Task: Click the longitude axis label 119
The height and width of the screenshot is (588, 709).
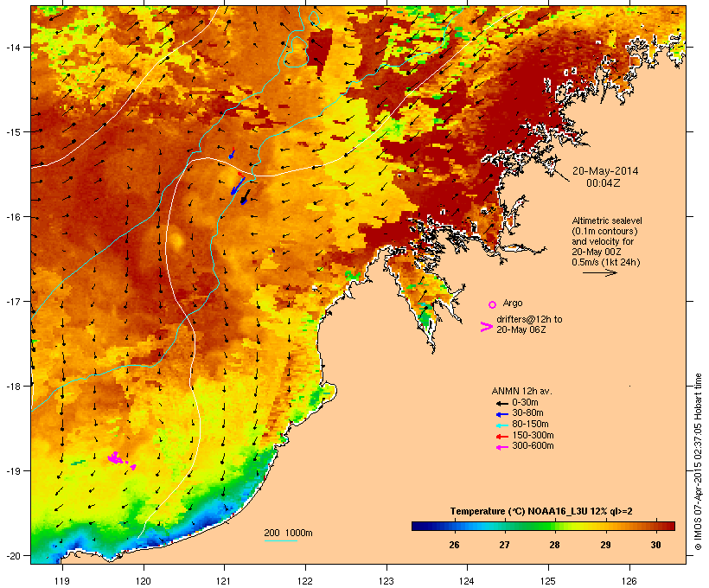Action: click(x=62, y=581)
